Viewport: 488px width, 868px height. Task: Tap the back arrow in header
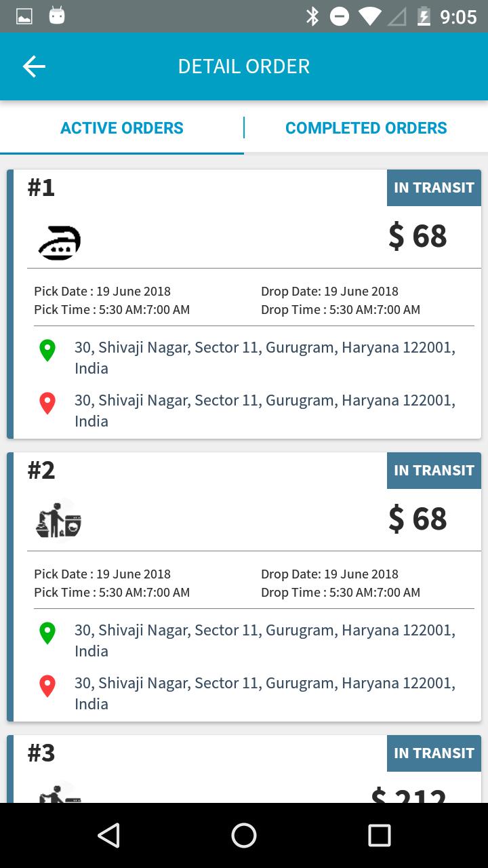coord(34,66)
